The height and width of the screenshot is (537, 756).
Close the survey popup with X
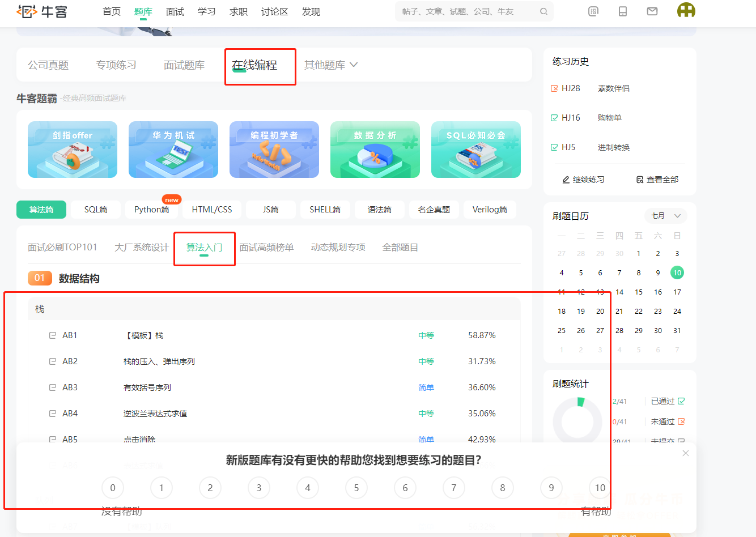686,453
